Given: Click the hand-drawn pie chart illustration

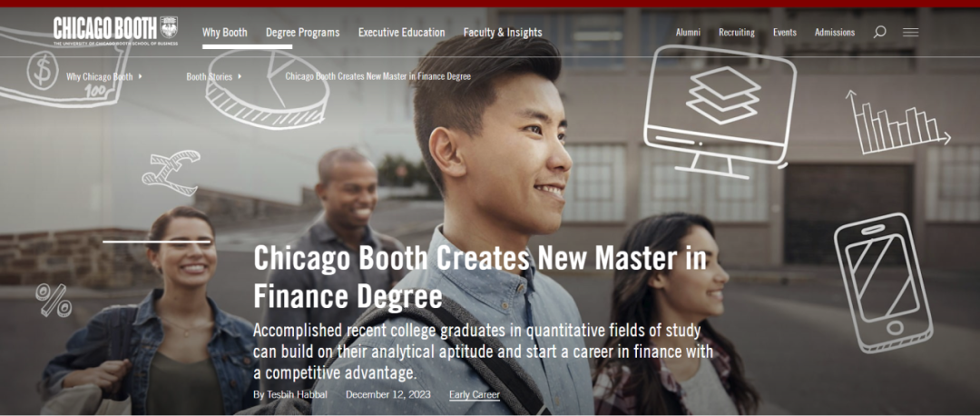Looking at the screenshot, I should (x=267, y=89).
